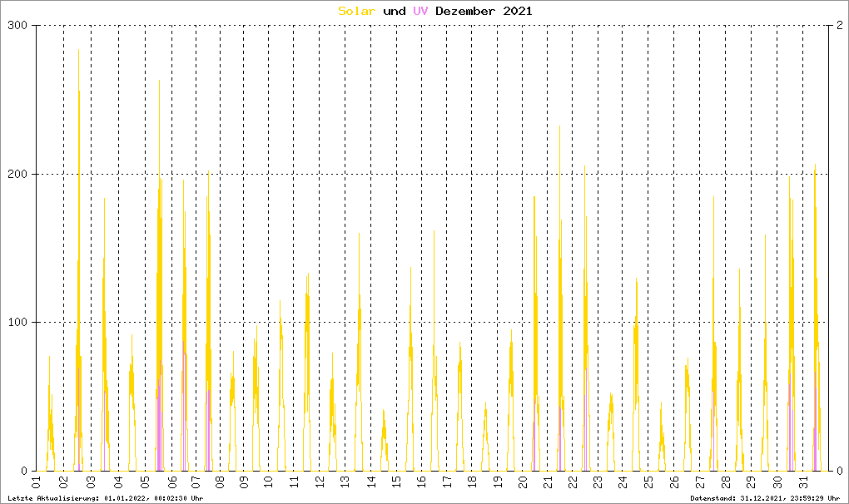Click the 'Letzte Aktualisierung' timestamp text
Screen dimensions: 849x504
[x=105, y=498]
